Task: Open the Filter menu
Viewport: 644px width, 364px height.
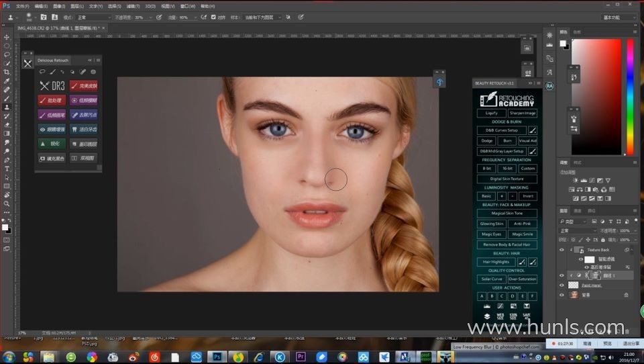Action: tap(132, 5)
